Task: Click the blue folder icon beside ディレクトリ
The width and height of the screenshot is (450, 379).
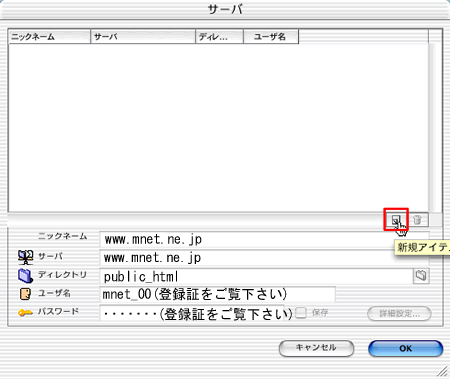Action: 25,275
